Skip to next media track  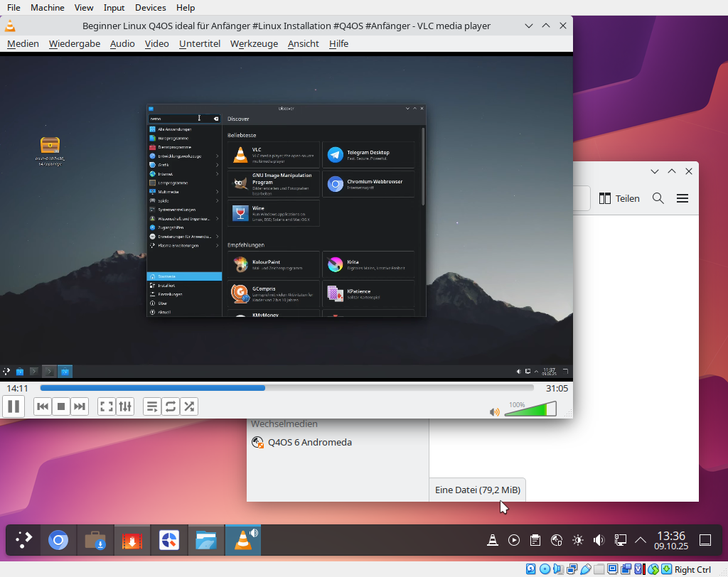pyautogui.click(x=80, y=406)
